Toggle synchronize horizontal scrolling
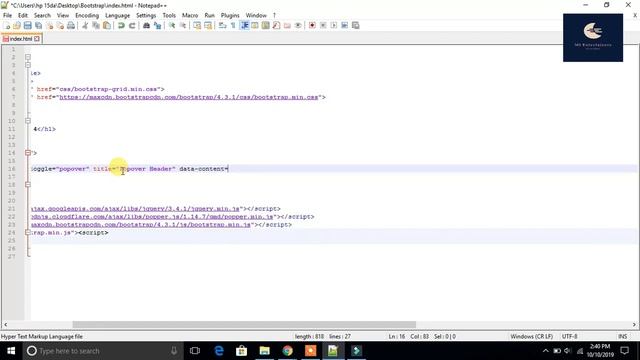This screenshot has height=360, width=640. (208, 25)
